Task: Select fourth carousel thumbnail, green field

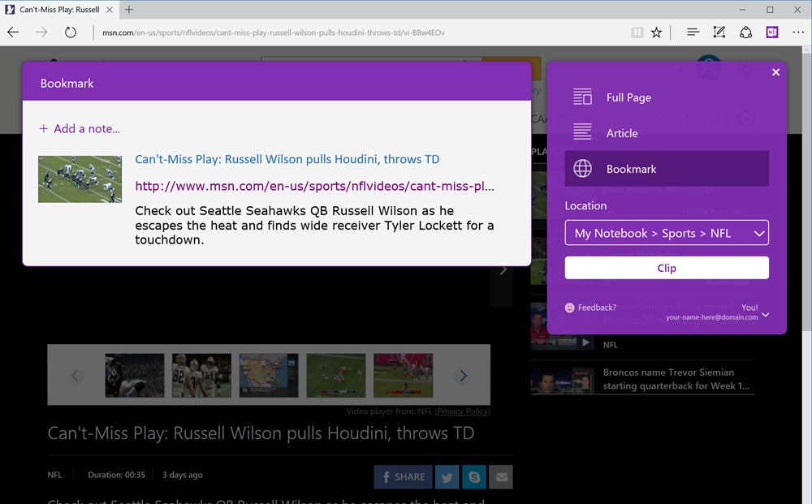Action: tap(336, 376)
